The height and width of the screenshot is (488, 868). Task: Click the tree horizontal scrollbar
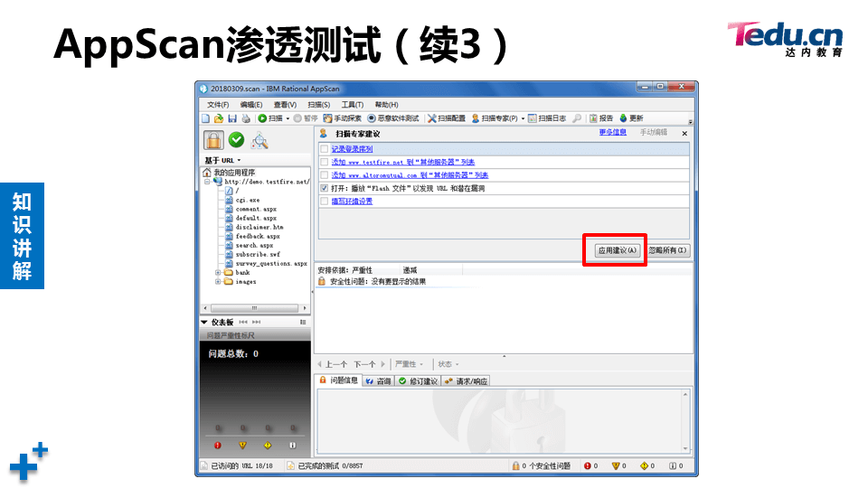pyautogui.click(x=255, y=307)
